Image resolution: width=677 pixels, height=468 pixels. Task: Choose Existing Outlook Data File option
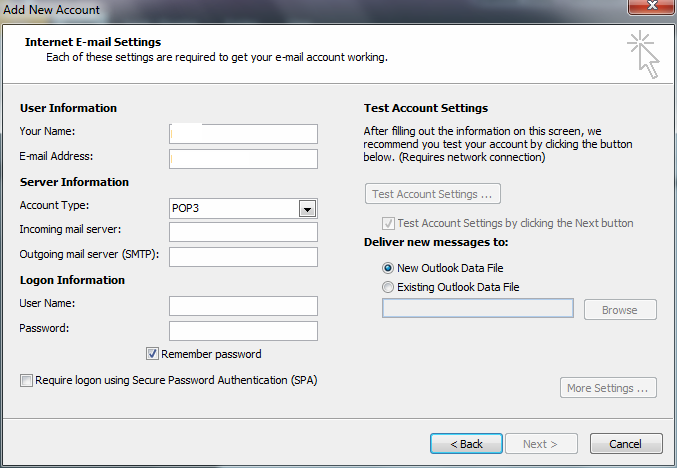pyautogui.click(x=388, y=287)
